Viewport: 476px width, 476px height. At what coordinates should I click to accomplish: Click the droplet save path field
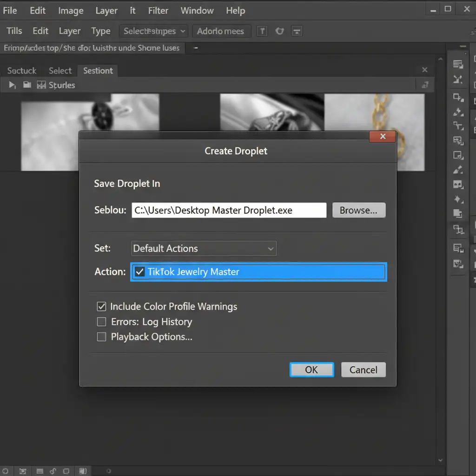[229, 210]
